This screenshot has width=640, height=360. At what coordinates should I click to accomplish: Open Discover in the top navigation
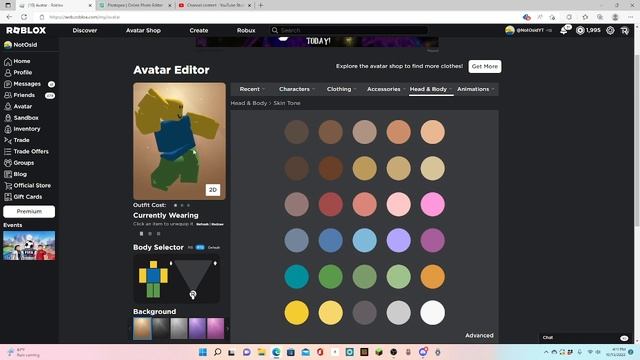(x=85, y=30)
